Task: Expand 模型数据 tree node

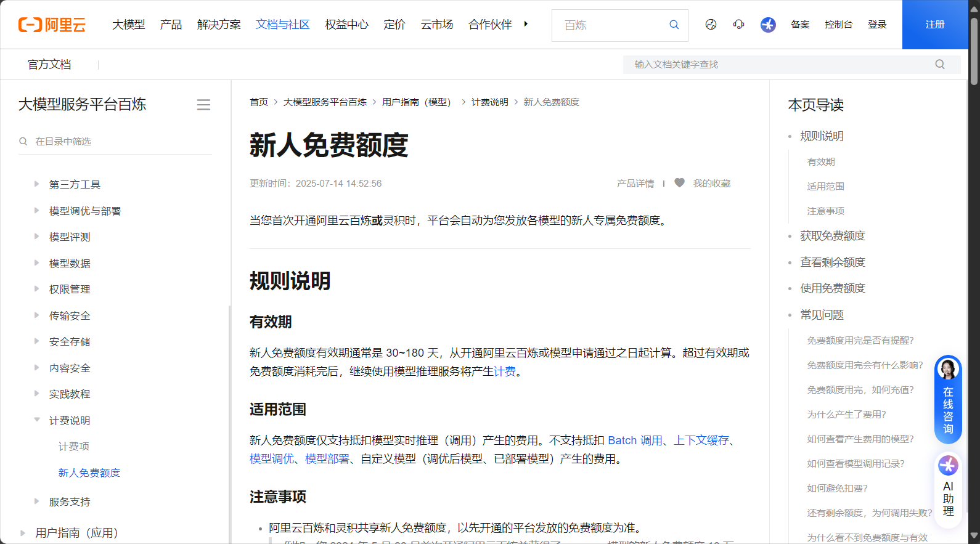Action: coord(36,263)
